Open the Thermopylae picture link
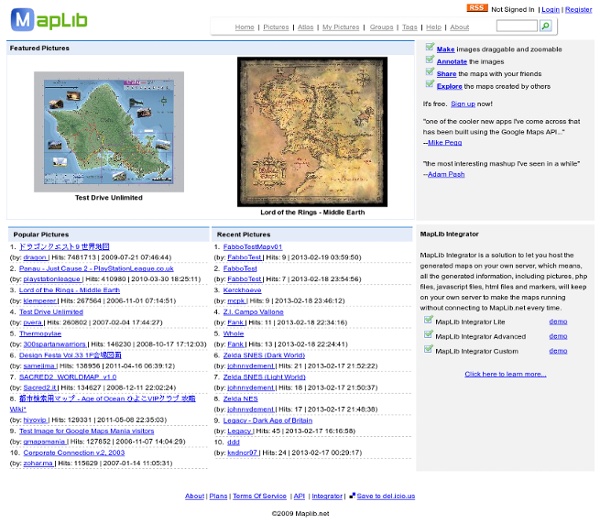This screenshot has width=600, height=527. point(40,334)
